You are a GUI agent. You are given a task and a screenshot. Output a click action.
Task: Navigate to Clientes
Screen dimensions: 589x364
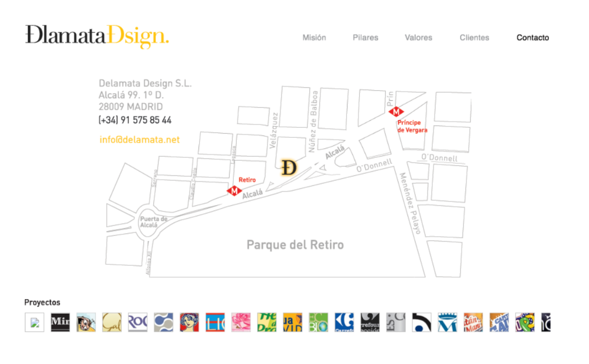(x=474, y=38)
